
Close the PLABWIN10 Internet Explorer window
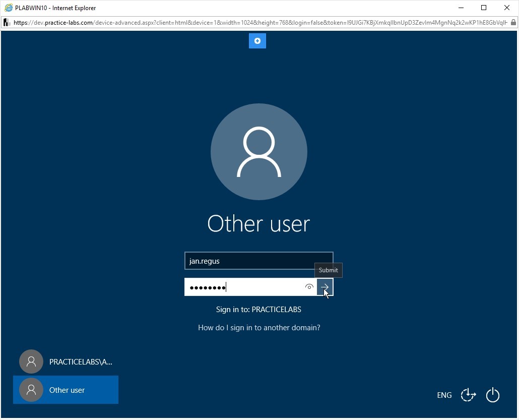click(507, 8)
